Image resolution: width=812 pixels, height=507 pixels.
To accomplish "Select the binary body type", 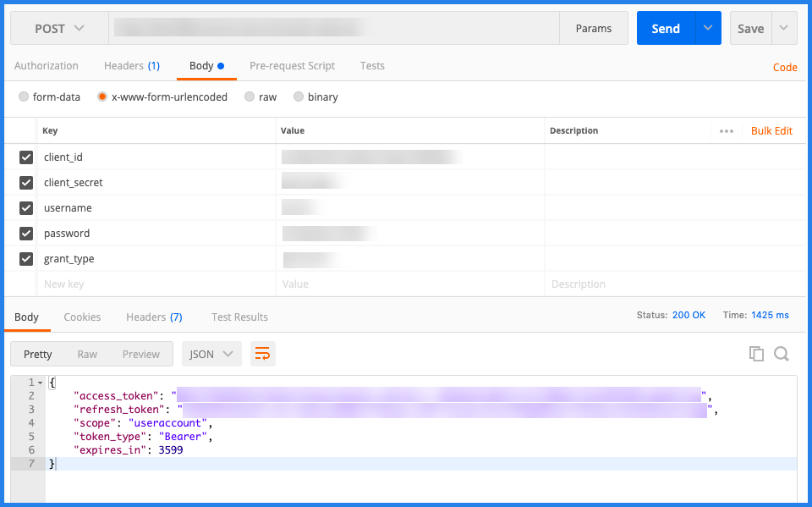I will [299, 97].
